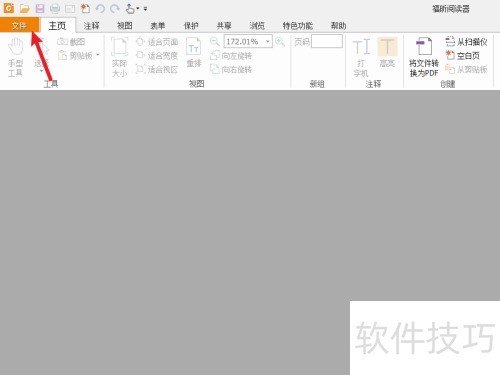Viewport: 500px width, 375px height.
Task: Click the touch mode hand icon in the quick access toolbar
Action: point(130,9)
